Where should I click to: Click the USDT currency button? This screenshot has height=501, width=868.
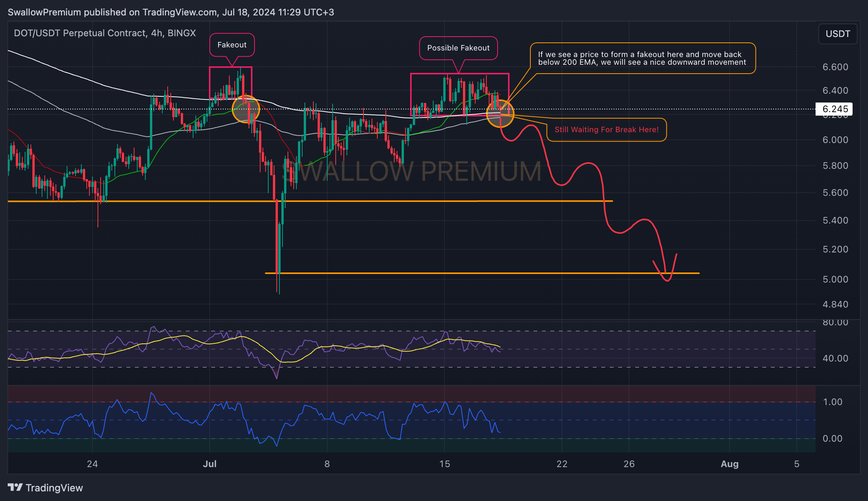838,34
